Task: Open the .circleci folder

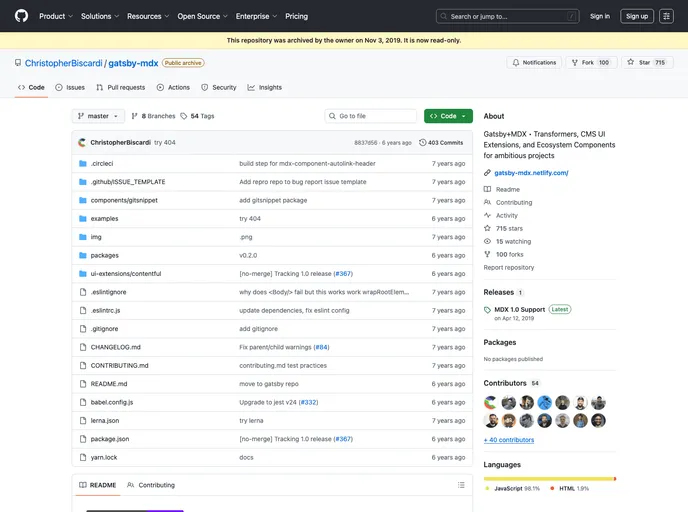Action: point(102,164)
